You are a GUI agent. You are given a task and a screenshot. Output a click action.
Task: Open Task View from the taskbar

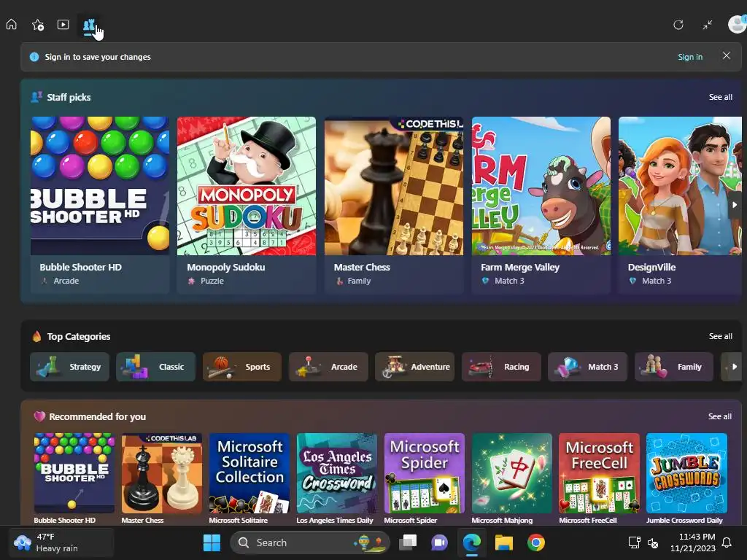coord(408,542)
